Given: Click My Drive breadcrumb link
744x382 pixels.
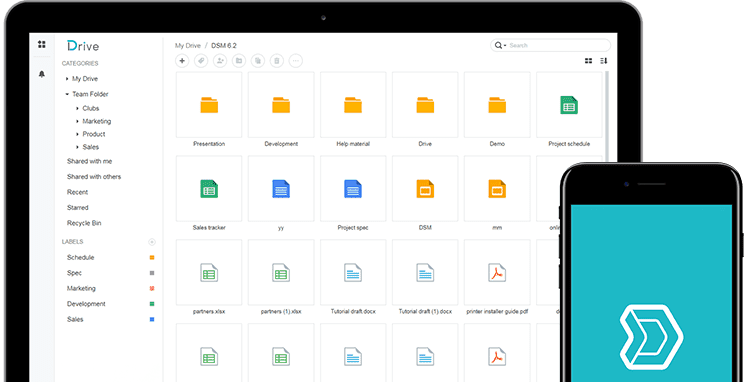Looking at the screenshot, I should tap(188, 46).
